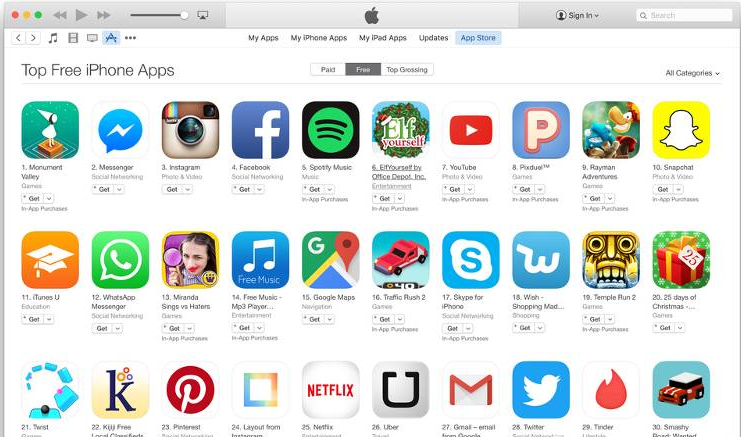Select the Apps library icon
Viewport: 741px width, 437px height.
point(111,38)
